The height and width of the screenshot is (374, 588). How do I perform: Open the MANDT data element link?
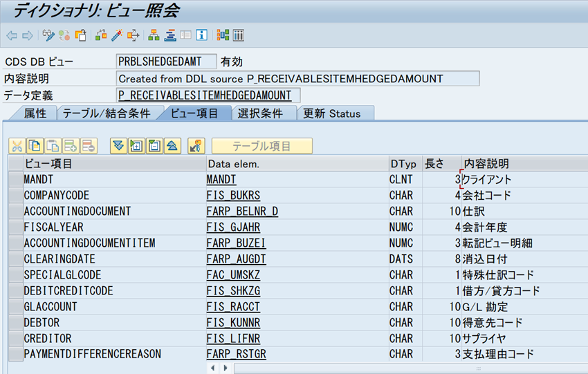click(221, 180)
